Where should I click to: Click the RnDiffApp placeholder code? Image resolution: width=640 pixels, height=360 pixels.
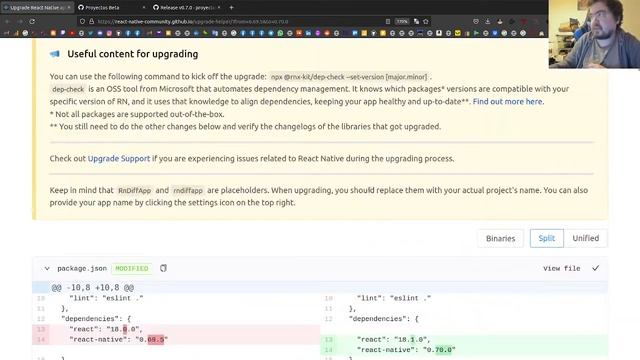point(134,190)
